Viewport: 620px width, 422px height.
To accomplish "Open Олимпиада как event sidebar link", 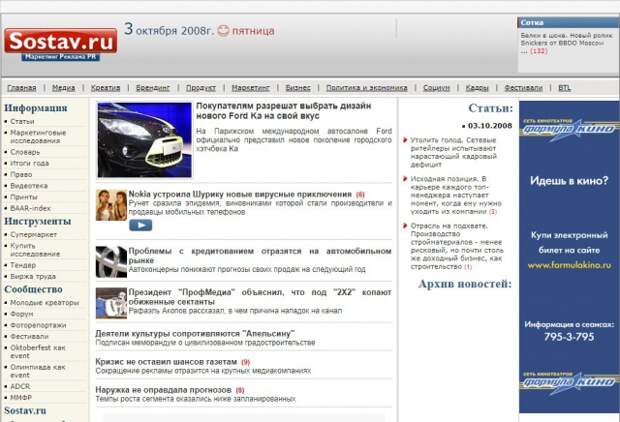I will click(38, 371).
